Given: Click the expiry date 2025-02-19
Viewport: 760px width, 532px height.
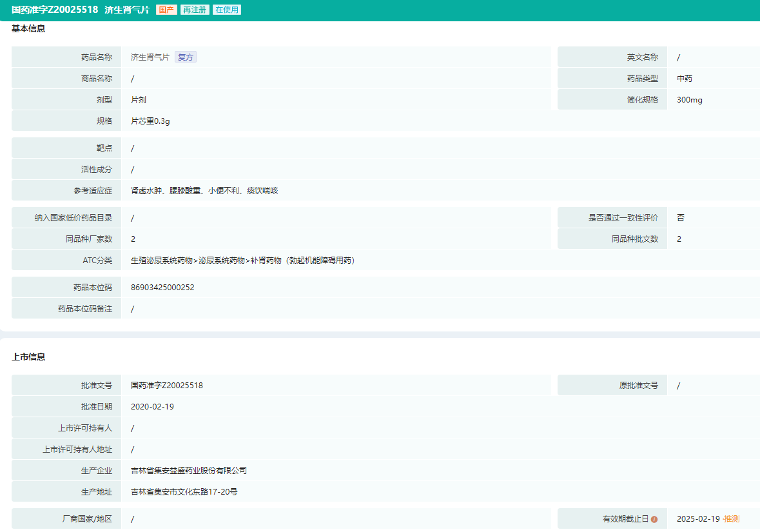Looking at the screenshot, I should [x=698, y=519].
